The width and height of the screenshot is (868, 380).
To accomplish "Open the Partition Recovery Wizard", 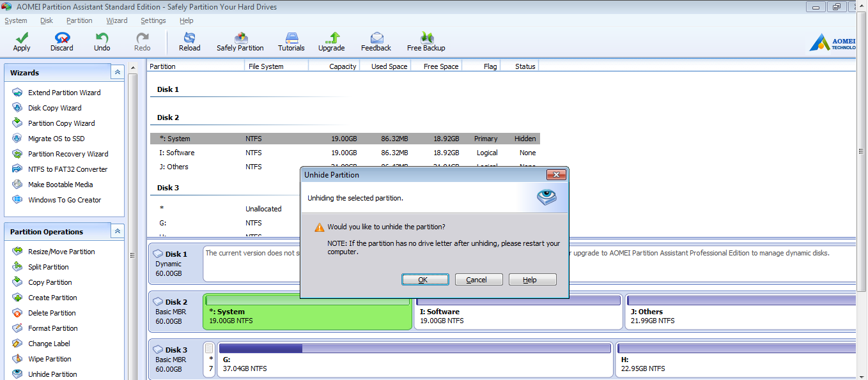I will [x=68, y=154].
